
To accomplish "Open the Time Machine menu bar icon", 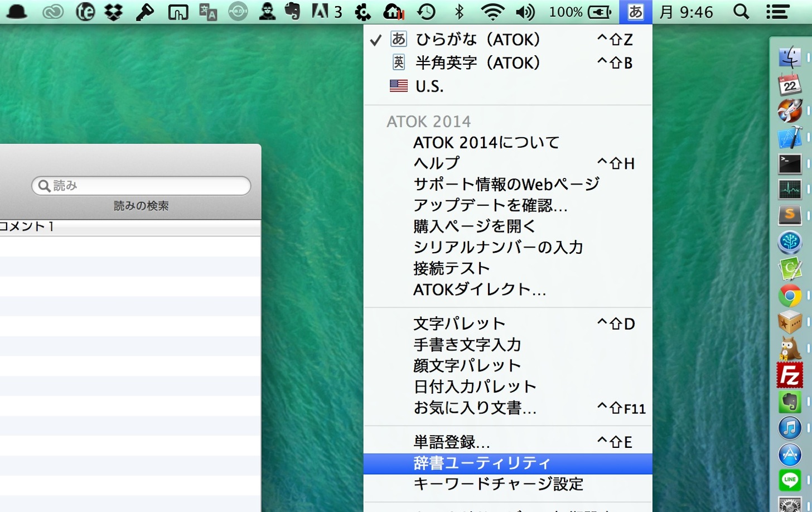I will click(427, 12).
